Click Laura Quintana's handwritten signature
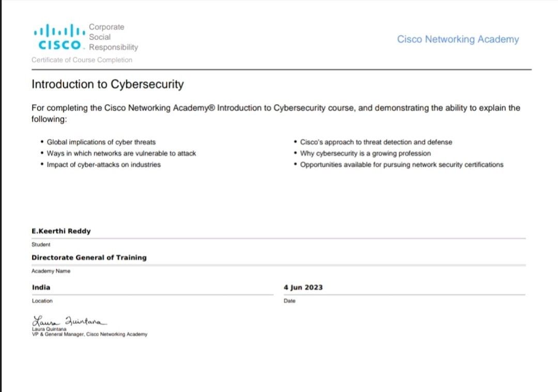558x392 pixels. (x=69, y=321)
